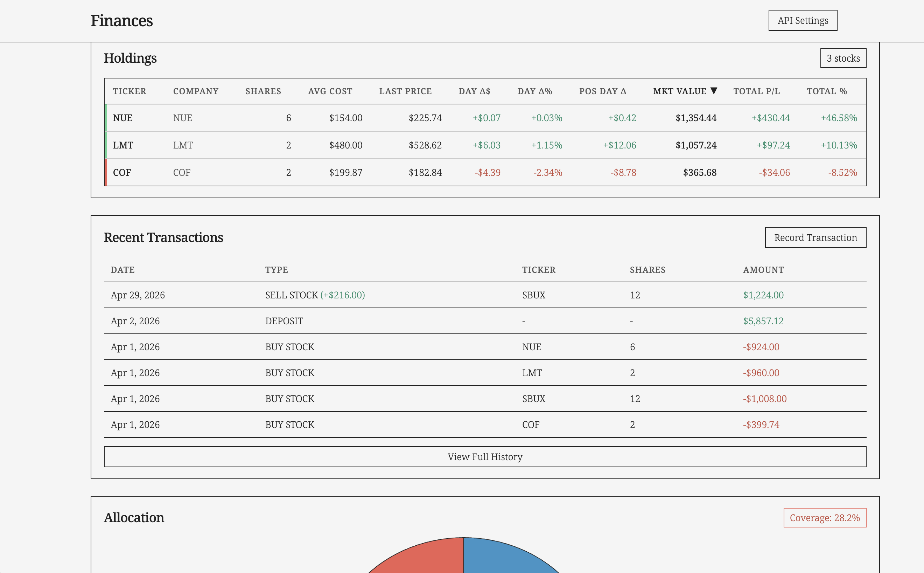Click the 3 stocks badge

(843, 58)
